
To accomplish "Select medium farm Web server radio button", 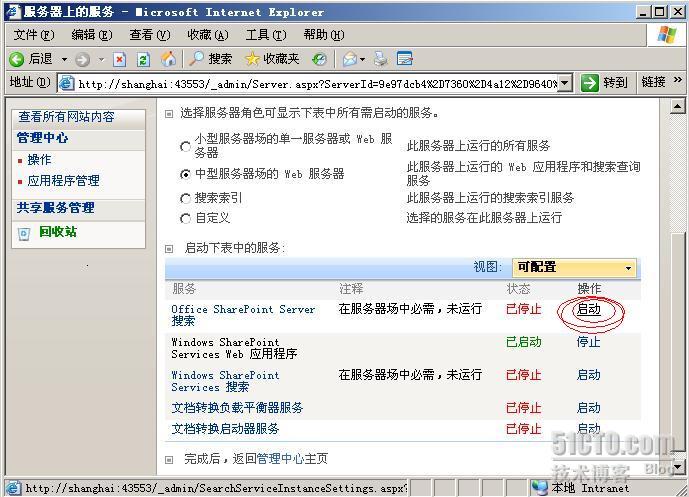I will click(x=185, y=174).
